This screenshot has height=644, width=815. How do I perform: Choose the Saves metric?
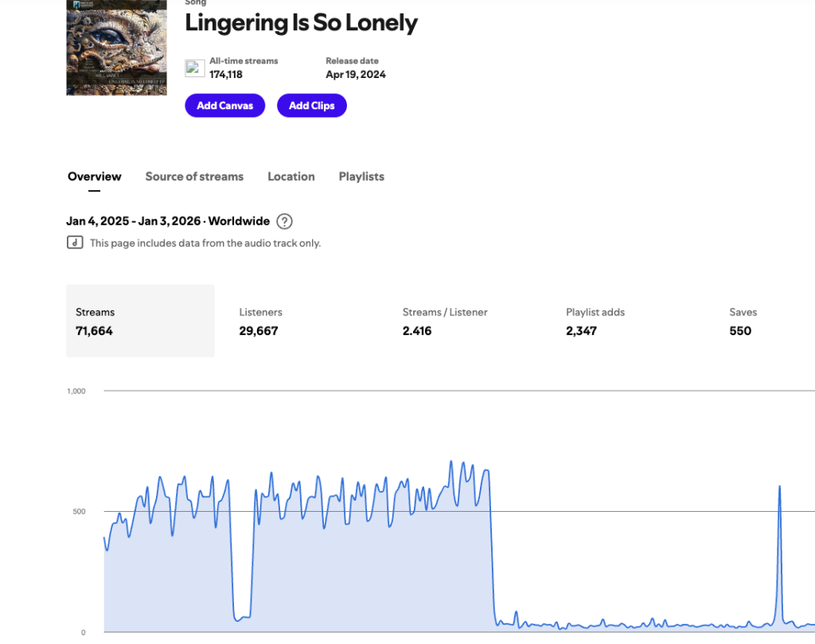(743, 321)
